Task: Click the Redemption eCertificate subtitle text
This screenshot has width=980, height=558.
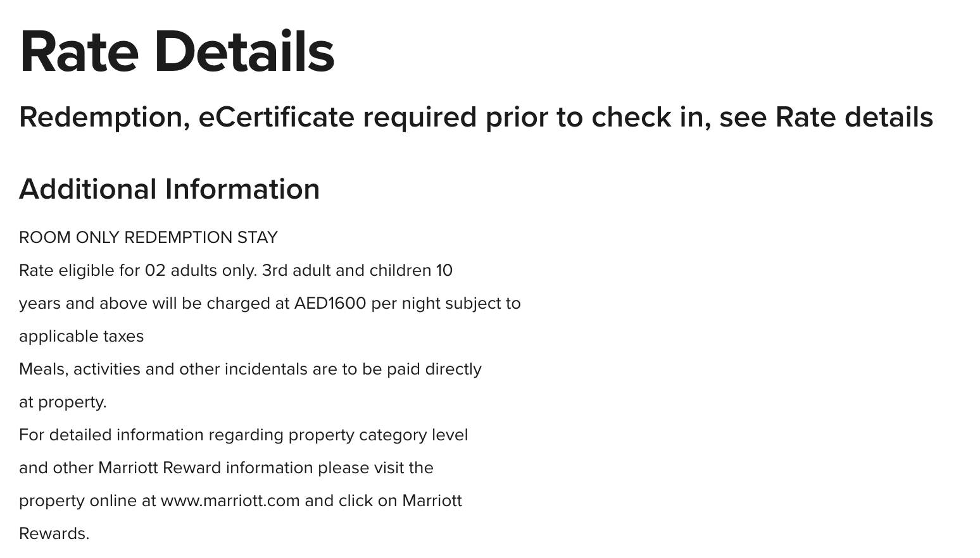Action: pos(476,118)
